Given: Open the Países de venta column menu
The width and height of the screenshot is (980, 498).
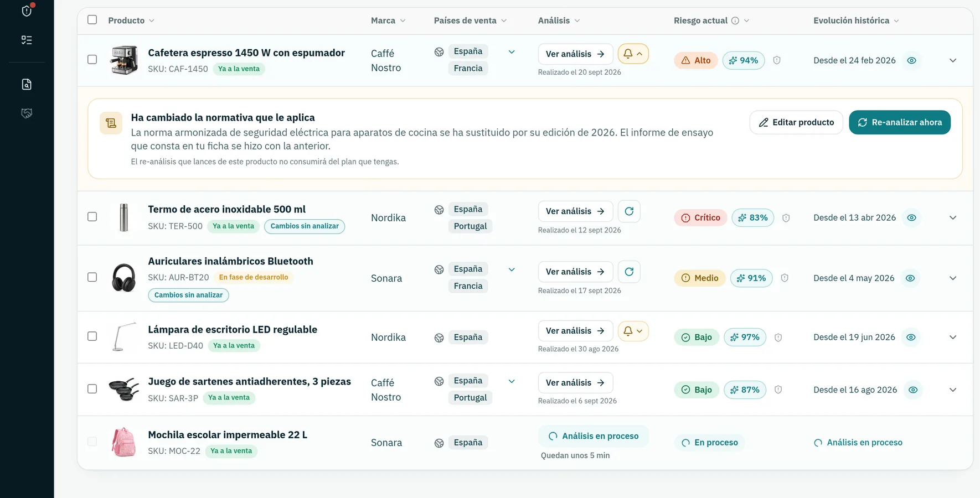Looking at the screenshot, I should 470,20.
